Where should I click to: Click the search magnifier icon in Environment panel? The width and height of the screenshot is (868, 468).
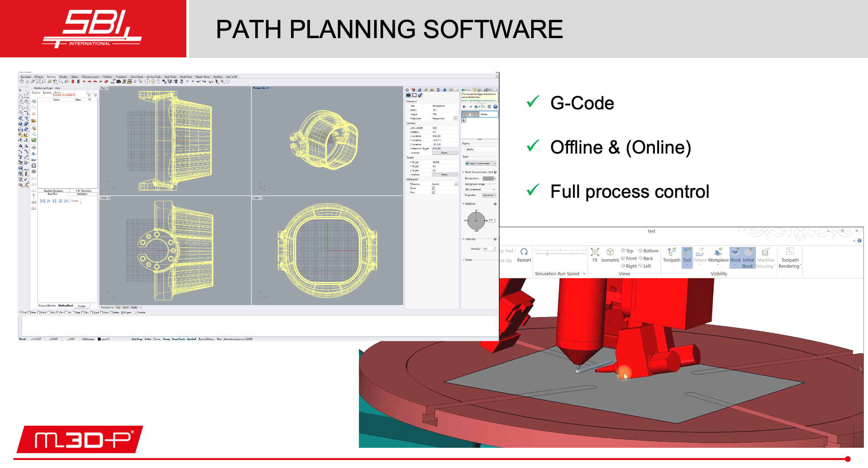pos(484,107)
